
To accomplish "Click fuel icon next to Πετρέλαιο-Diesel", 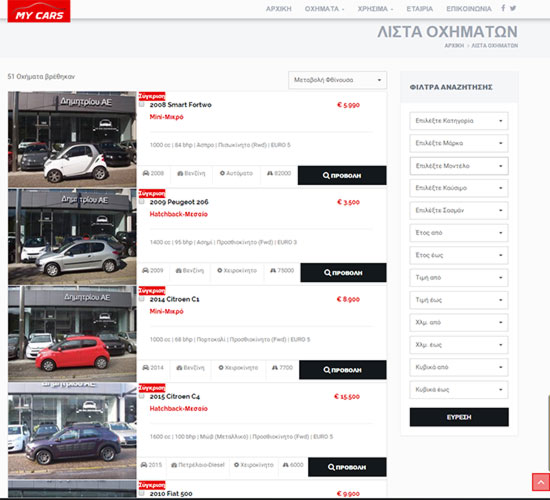I will pos(174,465).
